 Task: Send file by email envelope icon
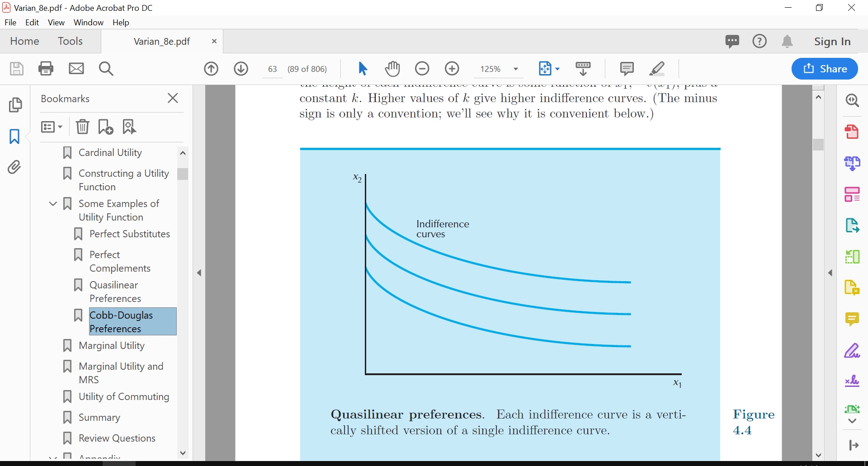tap(76, 69)
